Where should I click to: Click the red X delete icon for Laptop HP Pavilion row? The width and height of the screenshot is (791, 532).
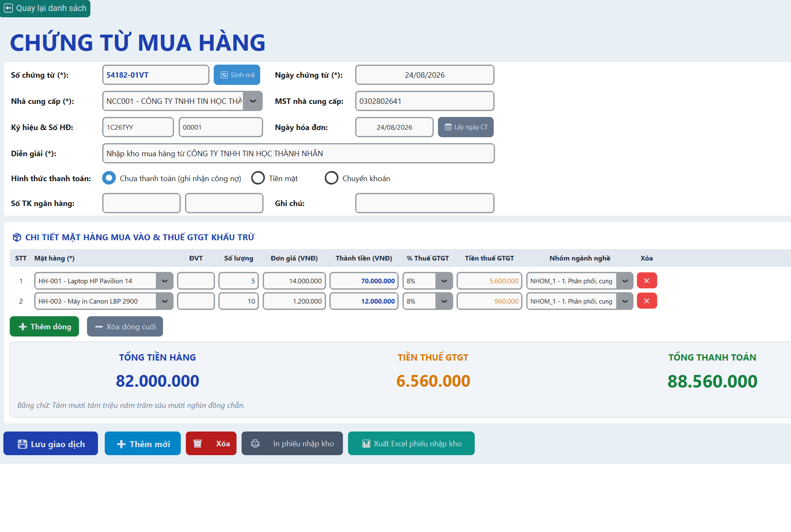coord(647,281)
